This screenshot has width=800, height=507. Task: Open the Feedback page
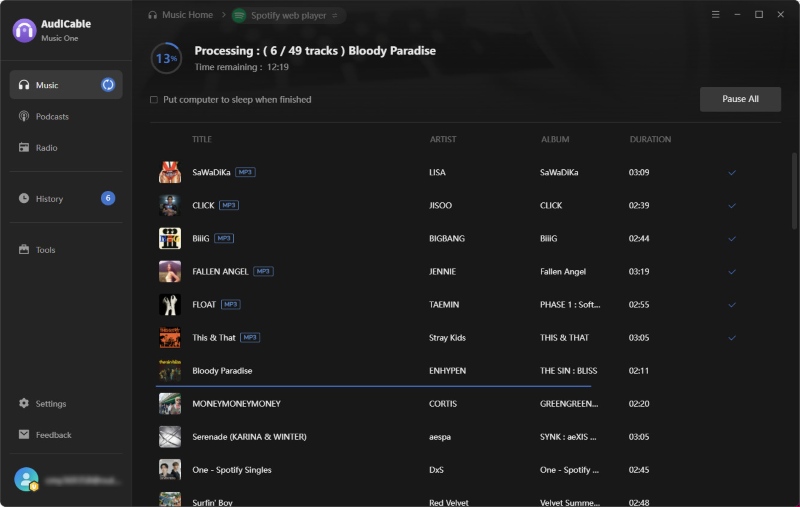pos(66,435)
